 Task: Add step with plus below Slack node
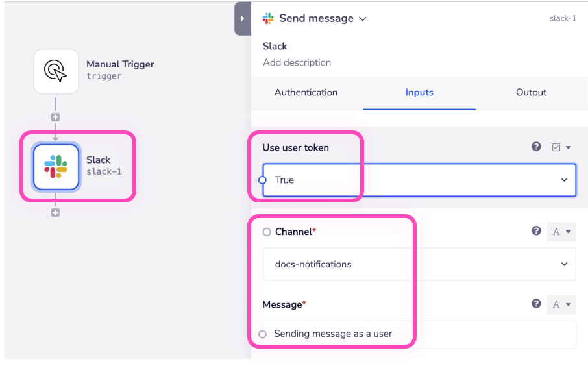click(x=55, y=212)
